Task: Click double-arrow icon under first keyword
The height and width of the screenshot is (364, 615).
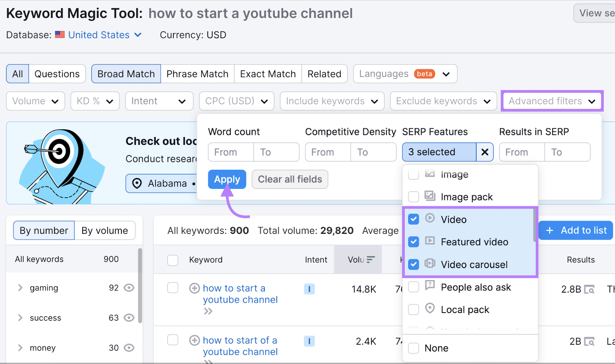Action: 208,311
